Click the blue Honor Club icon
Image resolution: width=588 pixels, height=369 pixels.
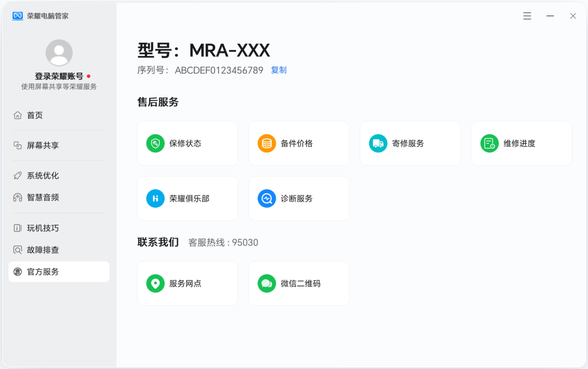[x=155, y=198]
